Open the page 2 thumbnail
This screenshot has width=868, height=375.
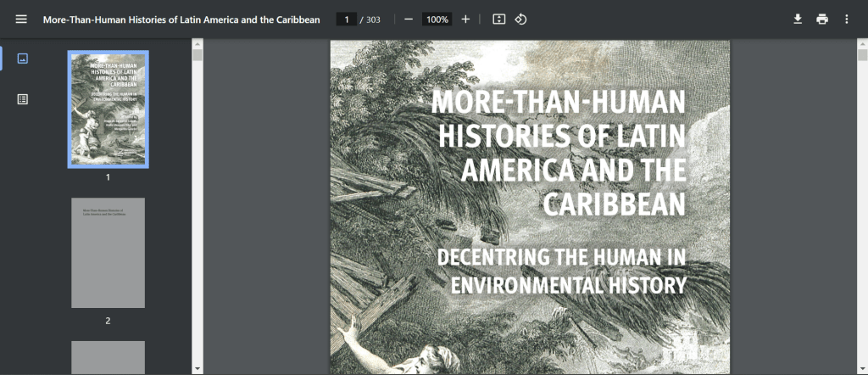[x=108, y=253]
